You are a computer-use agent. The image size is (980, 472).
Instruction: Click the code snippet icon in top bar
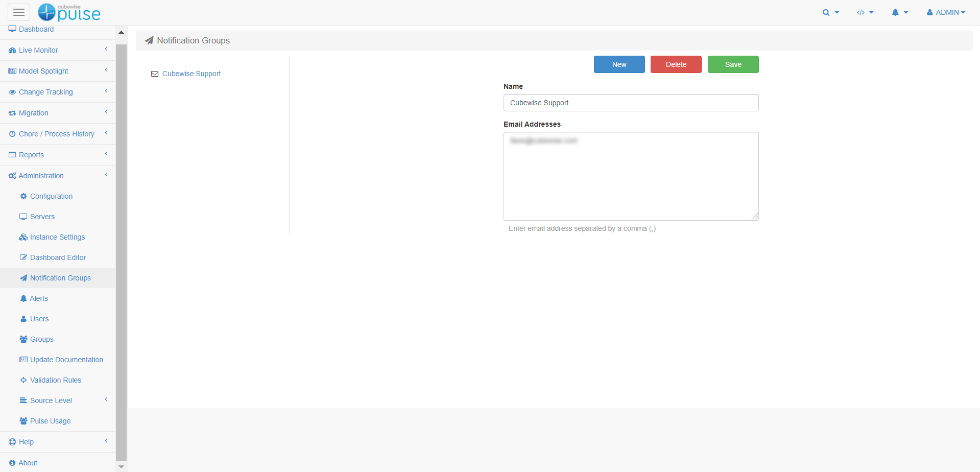pyautogui.click(x=862, y=12)
